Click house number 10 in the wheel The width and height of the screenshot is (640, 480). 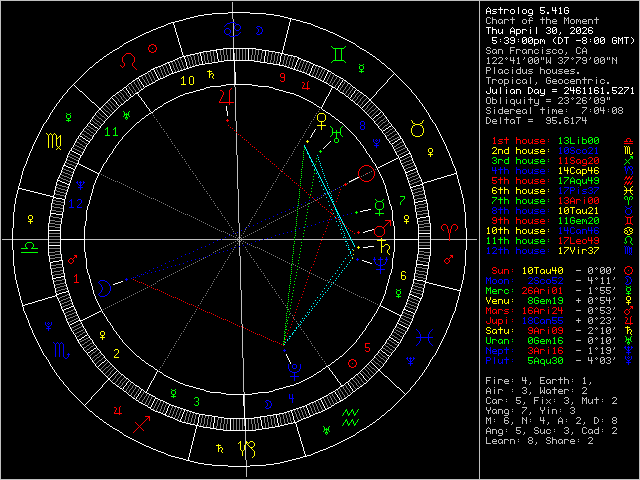(187, 81)
